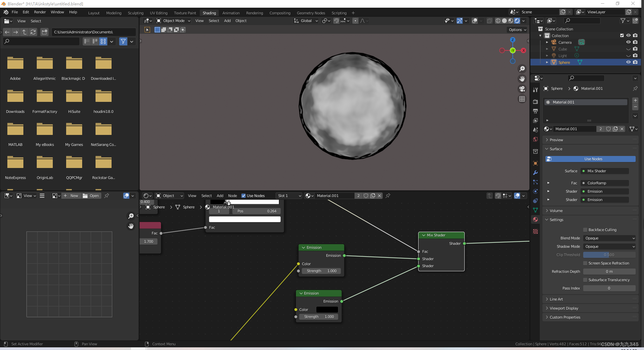Switch to the Modeling workspace tab

tap(114, 13)
